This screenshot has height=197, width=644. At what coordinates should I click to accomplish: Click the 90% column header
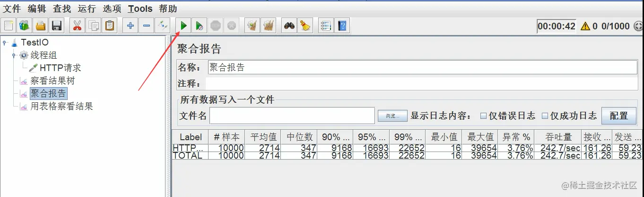click(x=335, y=137)
